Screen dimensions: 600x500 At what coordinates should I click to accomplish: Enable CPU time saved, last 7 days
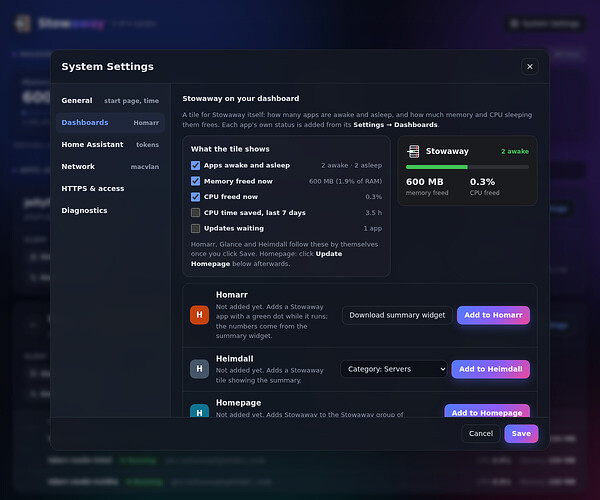tap(195, 212)
